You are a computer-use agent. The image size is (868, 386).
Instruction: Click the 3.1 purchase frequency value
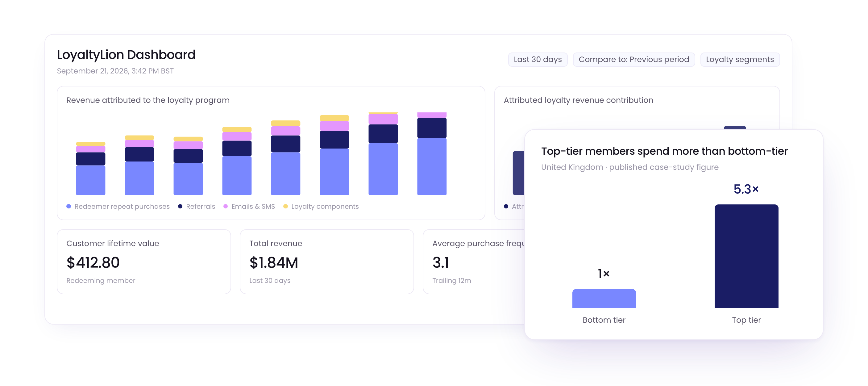[x=441, y=262]
